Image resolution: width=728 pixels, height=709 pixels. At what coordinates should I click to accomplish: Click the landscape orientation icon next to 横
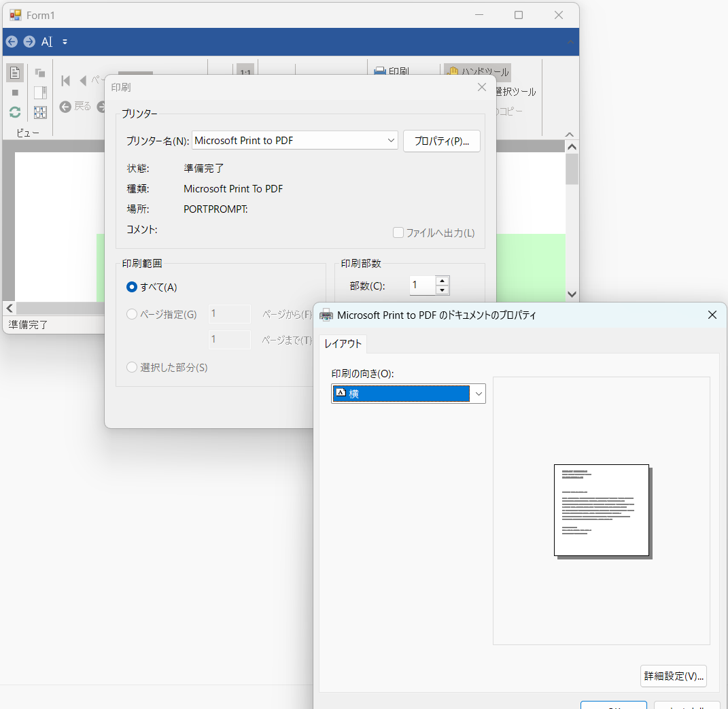coord(341,393)
